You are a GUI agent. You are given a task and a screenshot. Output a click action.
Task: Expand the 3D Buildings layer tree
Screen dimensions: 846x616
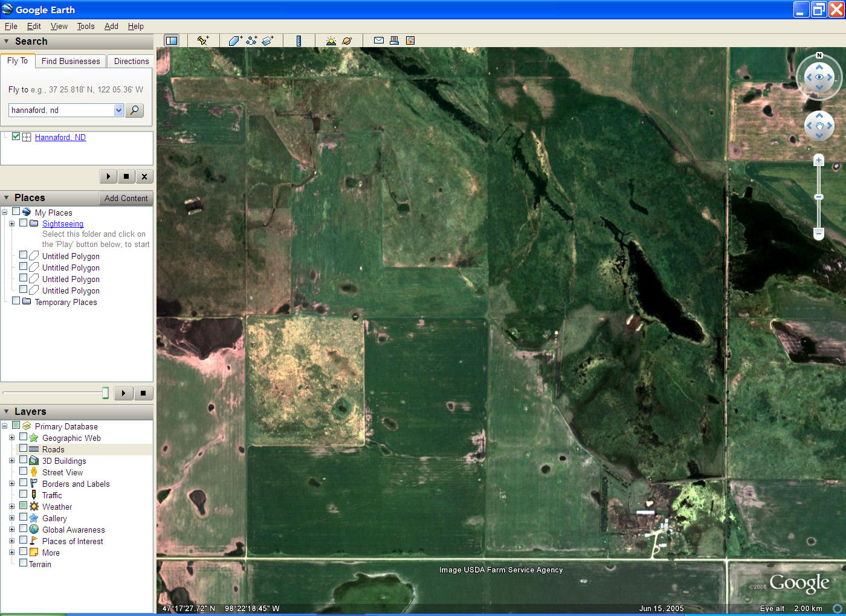(11, 460)
